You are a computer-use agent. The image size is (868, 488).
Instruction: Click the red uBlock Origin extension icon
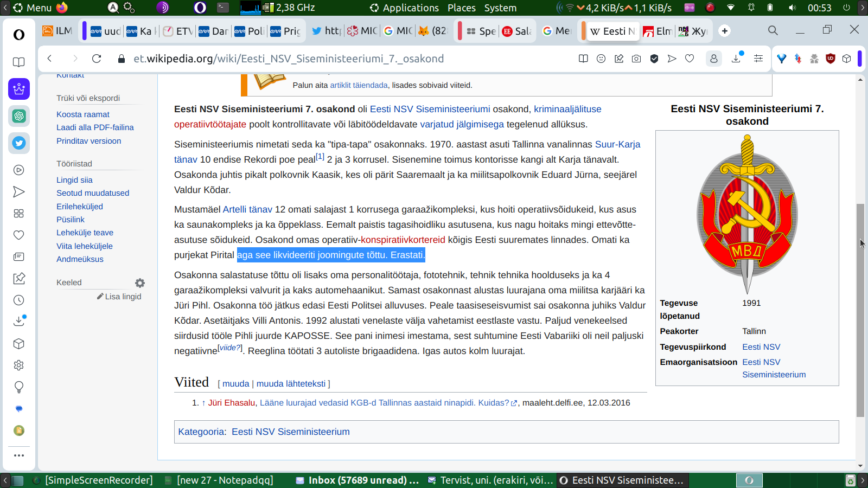point(830,59)
